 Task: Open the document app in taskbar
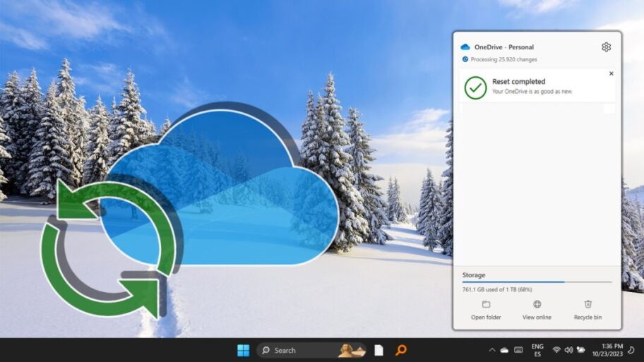pyautogui.click(x=378, y=350)
